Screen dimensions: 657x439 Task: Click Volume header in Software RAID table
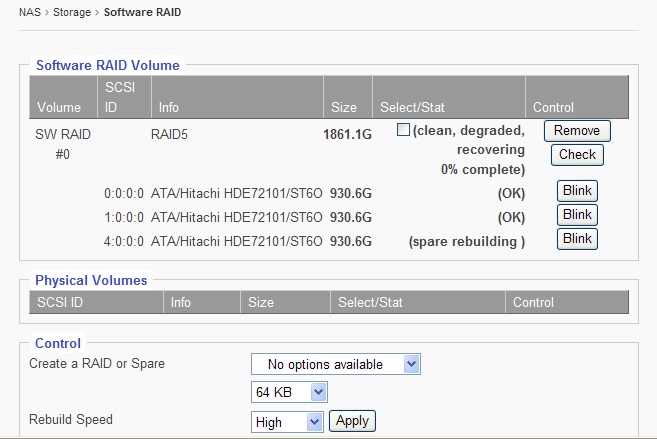click(59, 107)
